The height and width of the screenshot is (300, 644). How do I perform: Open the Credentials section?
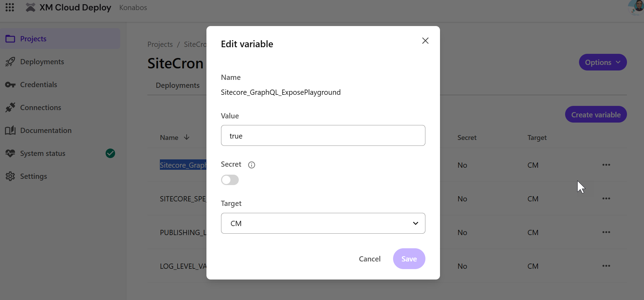39,84
